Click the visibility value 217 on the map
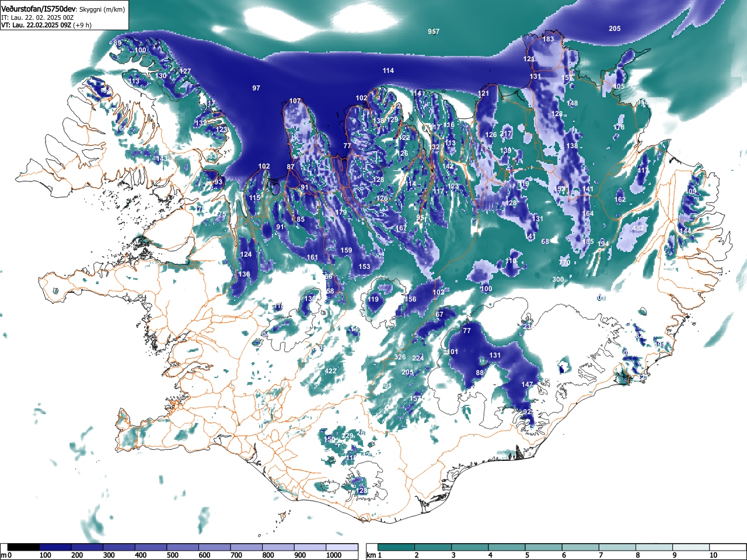Image resolution: width=747 pixels, height=560 pixels. coord(505,134)
